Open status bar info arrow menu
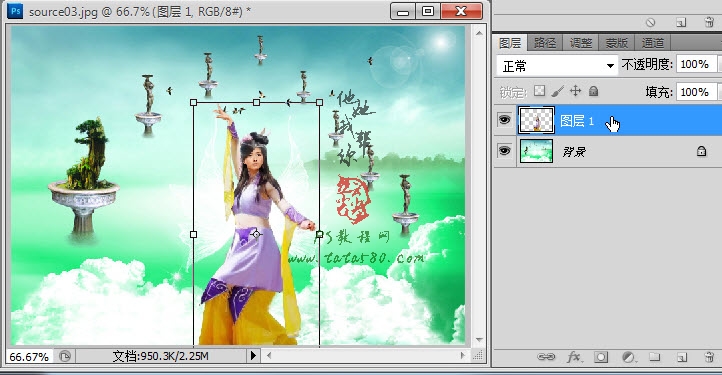 pos(253,356)
